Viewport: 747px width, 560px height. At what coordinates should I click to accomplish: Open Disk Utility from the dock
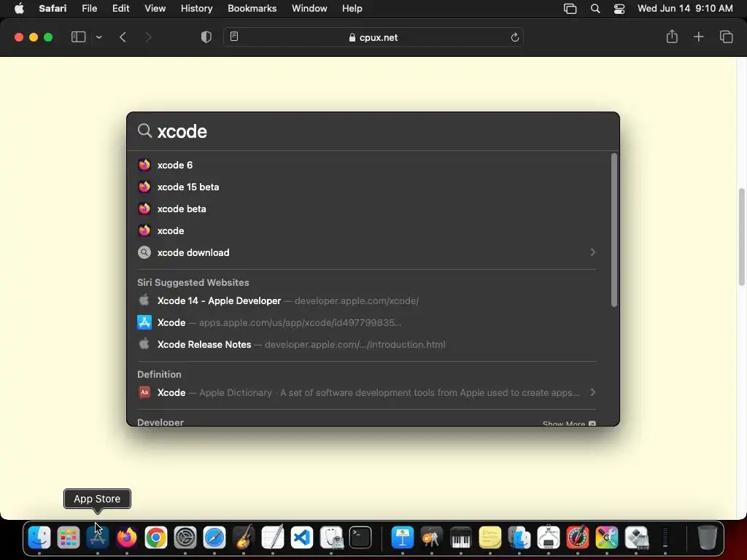(331, 537)
